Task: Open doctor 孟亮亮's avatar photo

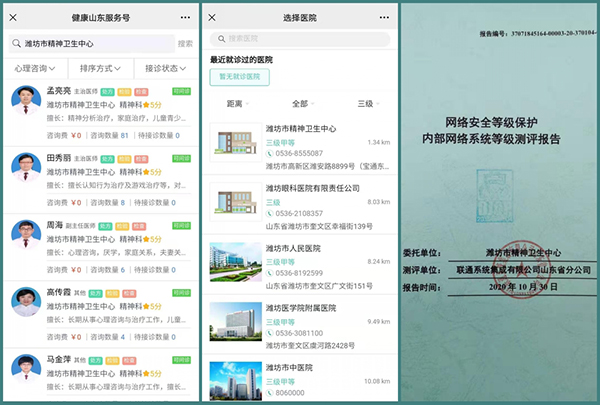Action: [26, 100]
